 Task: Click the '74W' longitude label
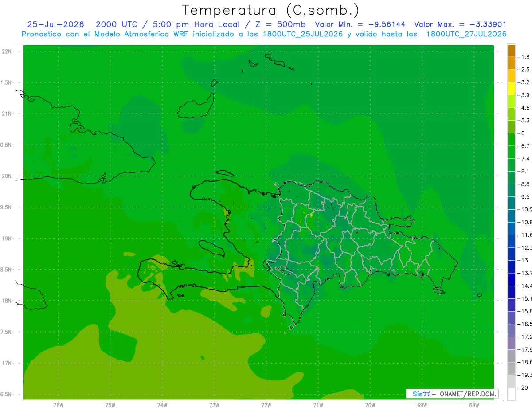coord(162,405)
